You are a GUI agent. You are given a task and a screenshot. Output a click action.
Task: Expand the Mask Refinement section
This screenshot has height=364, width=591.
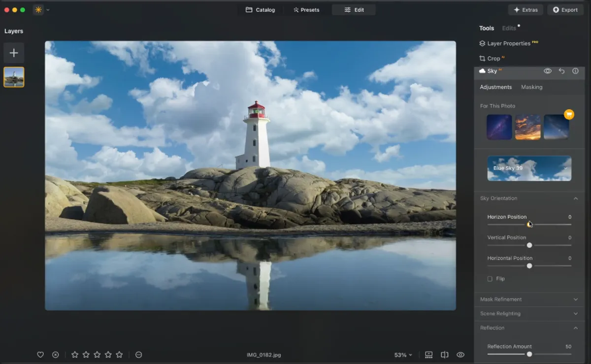click(576, 299)
